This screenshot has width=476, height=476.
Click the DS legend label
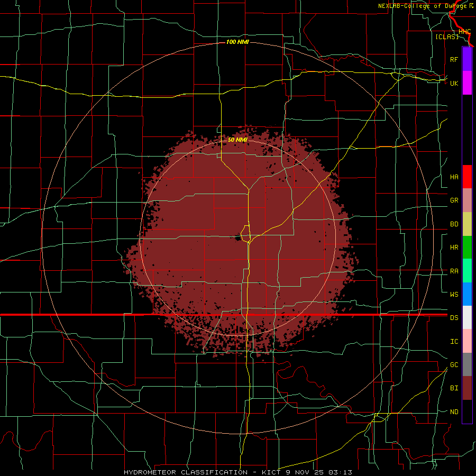(454, 317)
